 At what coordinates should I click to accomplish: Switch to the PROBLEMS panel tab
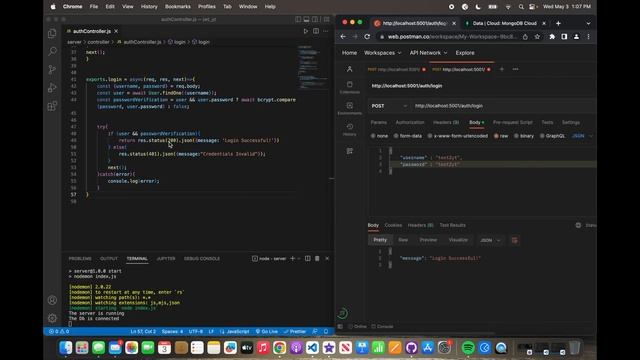(x=80, y=258)
